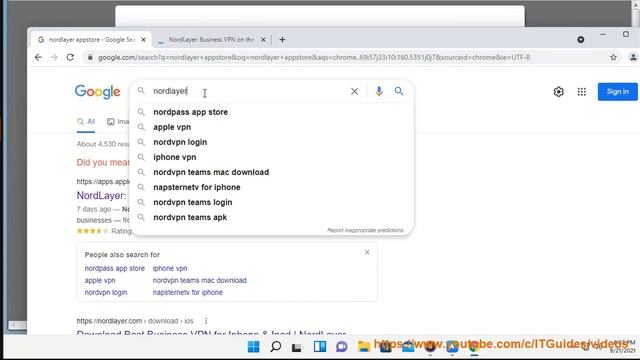Open Task View on the taskbar
The width and height of the screenshot is (640, 360).
pyautogui.click(x=297, y=347)
